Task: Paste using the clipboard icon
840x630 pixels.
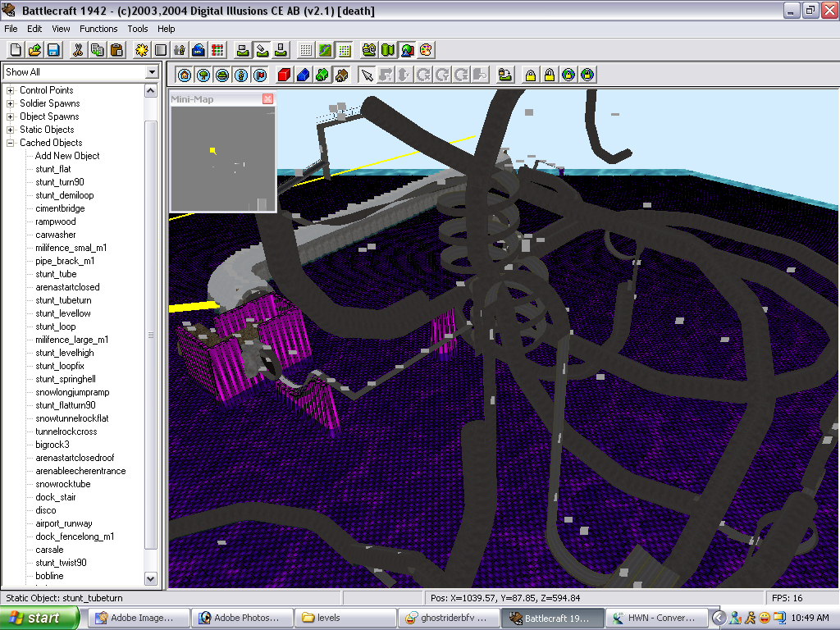Action: [116, 50]
